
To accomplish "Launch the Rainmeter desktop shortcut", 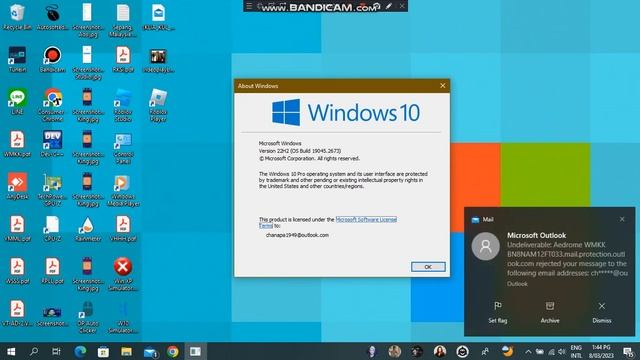I will point(88,229).
